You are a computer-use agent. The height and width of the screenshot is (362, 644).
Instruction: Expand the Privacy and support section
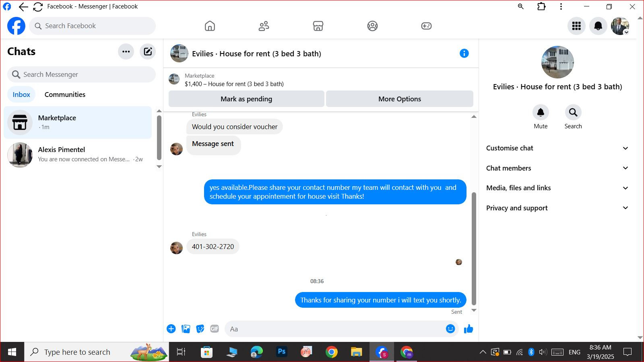tap(557, 208)
